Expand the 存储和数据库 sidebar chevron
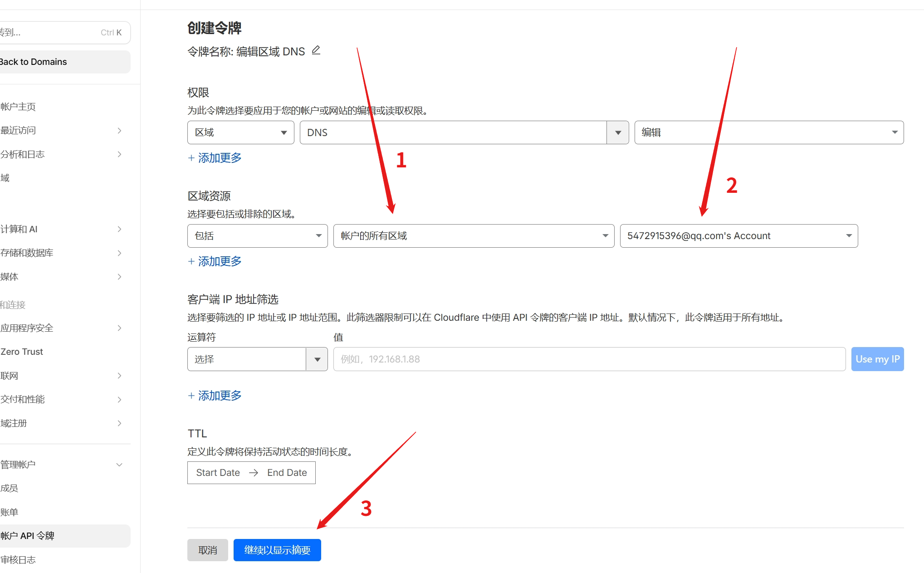The height and width of the screenshot is (573, 924). pos(119,253)
